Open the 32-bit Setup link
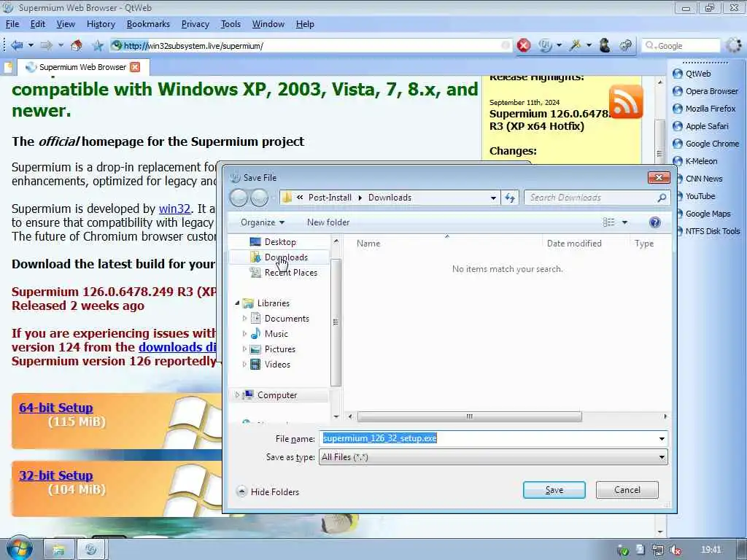Screen dimensions: 747x560 click(55, 475)
